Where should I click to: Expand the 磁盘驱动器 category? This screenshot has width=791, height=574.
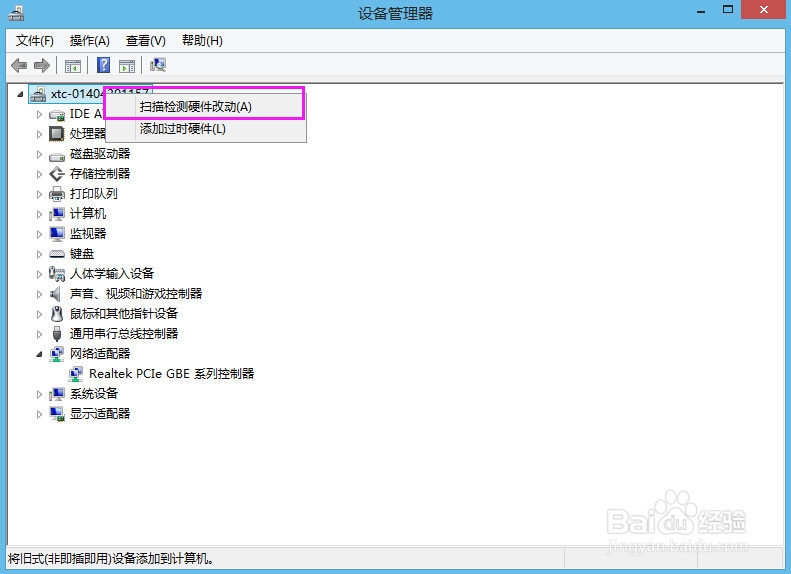tap(39, 154)
